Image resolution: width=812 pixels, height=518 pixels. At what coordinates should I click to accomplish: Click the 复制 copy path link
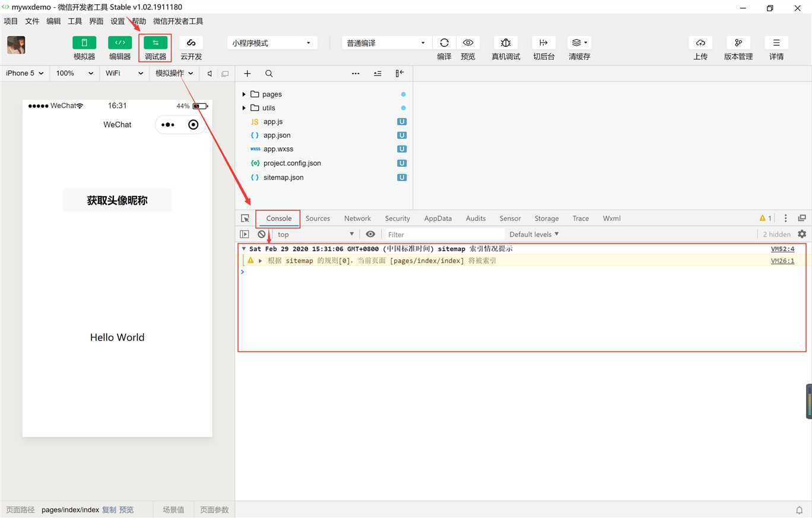(109, 510)
